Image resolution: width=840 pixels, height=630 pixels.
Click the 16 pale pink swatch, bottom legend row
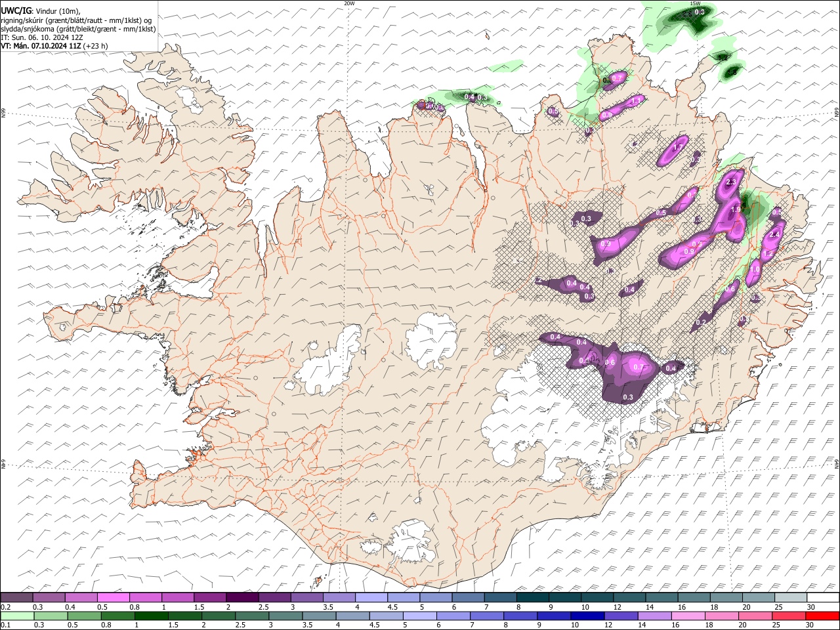pyautogui.click(x=688, y=616)
